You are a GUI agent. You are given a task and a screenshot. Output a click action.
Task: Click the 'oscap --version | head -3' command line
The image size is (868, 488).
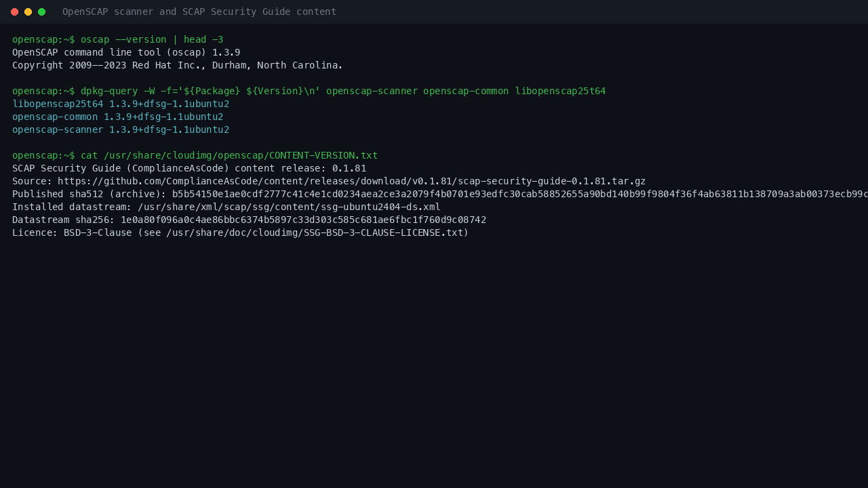pyautogui.click(x=118, y=39)
